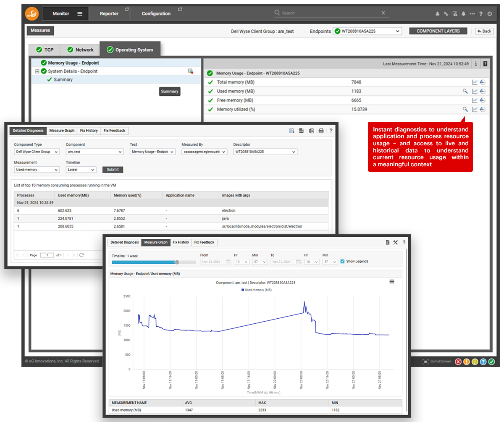This screenshot has width=504, height=422.
Task: Open Fix History tab in Detailed Diagnosis window
Action: point(89,131)
